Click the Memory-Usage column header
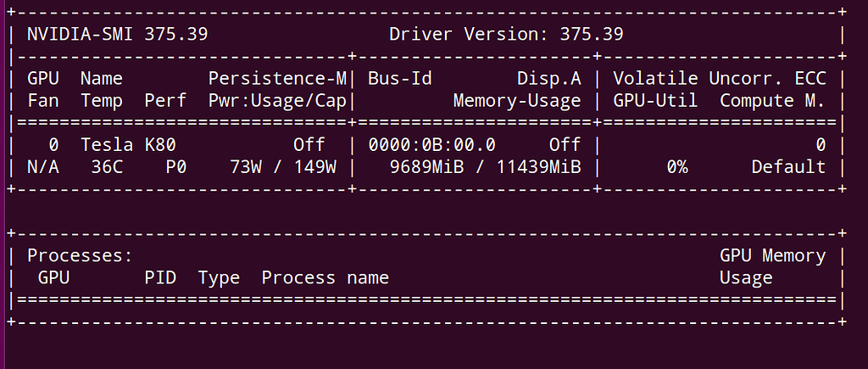 [517, 101]
